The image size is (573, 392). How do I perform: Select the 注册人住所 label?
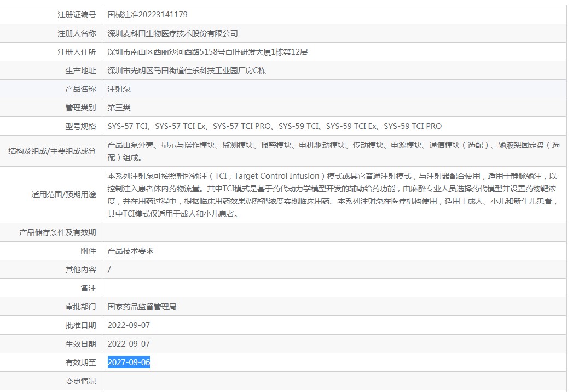tap(77, 52)
